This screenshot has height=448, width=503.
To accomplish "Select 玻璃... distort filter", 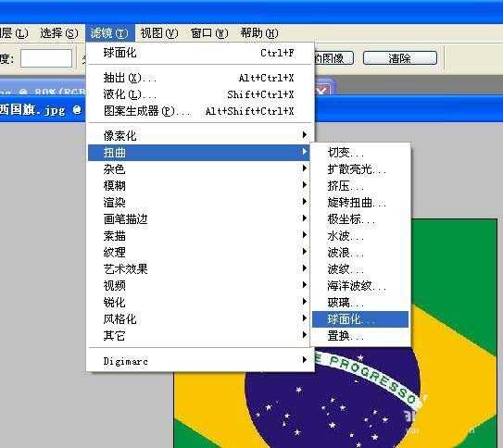I will [360, 302].
